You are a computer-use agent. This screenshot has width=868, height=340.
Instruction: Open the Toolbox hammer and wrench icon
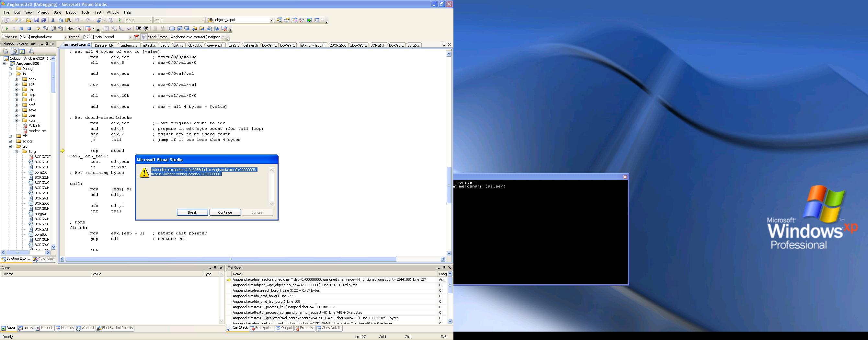pos(302,20)
